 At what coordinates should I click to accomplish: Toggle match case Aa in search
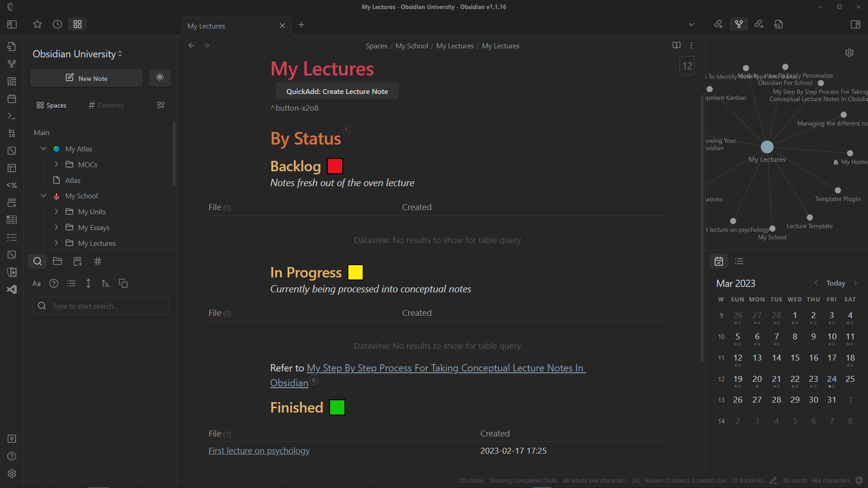click(x=37, y=284)
